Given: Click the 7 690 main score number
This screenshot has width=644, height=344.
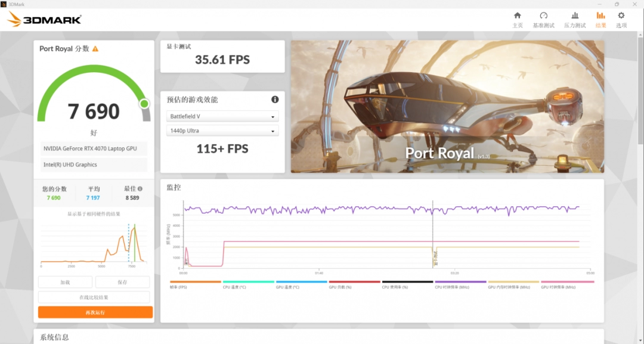Looking at the screenshot, I should (94, 111).
